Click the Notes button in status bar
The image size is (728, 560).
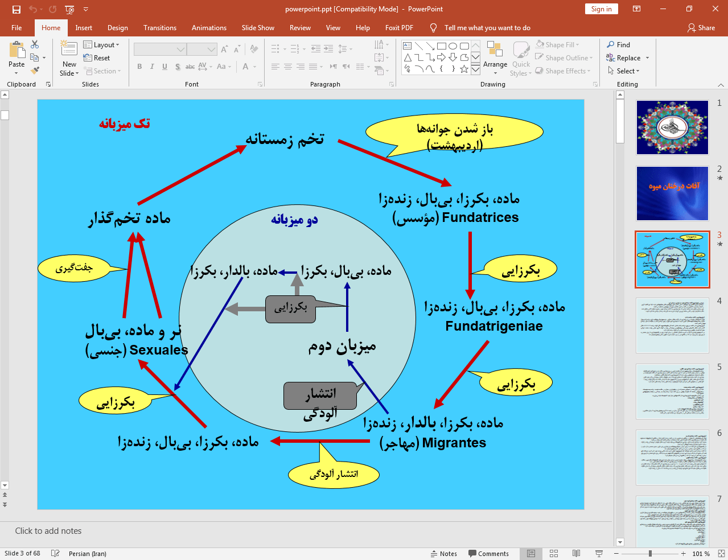point(444,554)
